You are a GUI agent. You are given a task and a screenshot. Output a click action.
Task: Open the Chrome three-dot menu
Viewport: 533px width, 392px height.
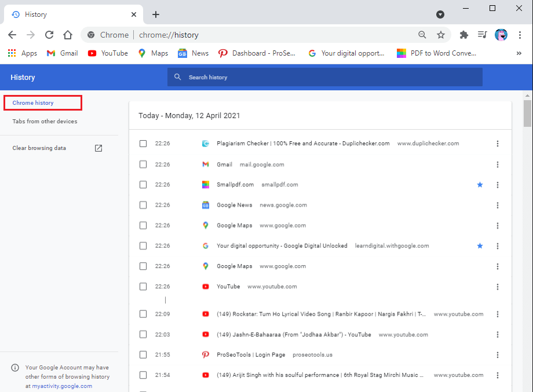(520, 35)
